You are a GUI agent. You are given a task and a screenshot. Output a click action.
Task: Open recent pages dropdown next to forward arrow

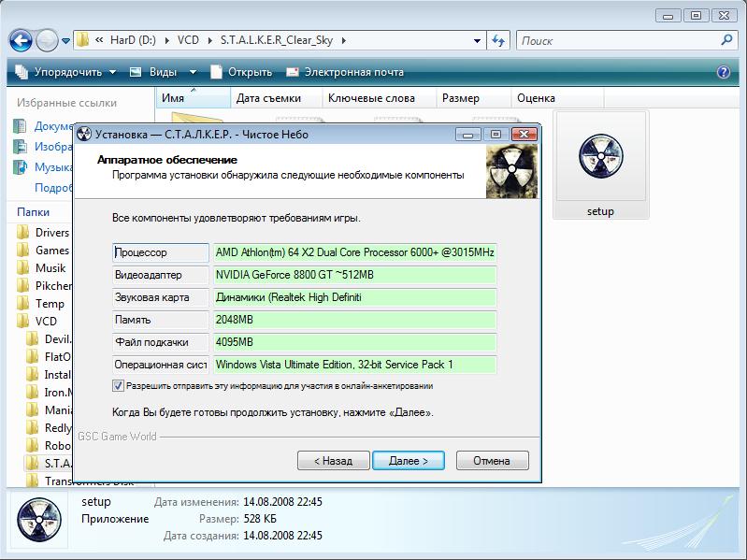(x=65, y=41)
